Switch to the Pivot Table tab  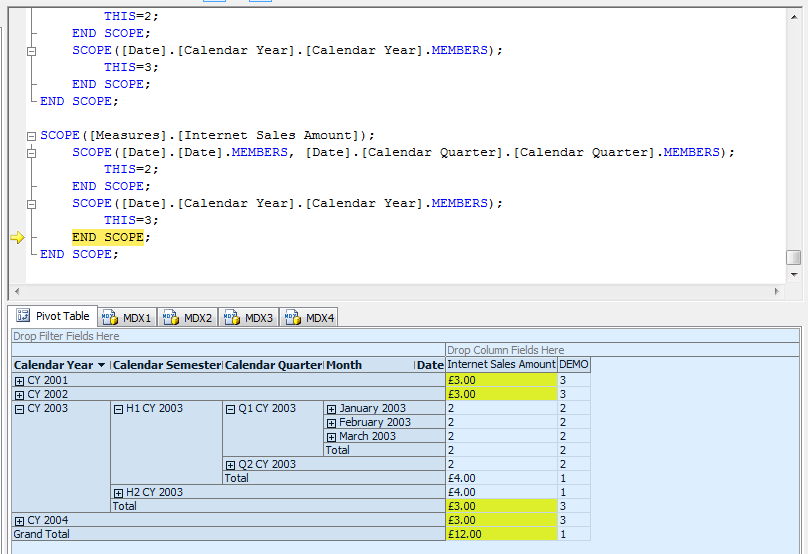point(54,316)
